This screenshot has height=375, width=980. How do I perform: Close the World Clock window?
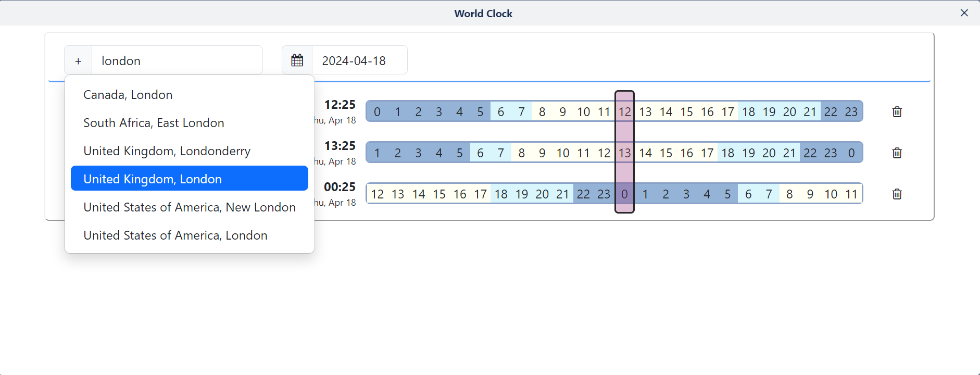(964, 13)
